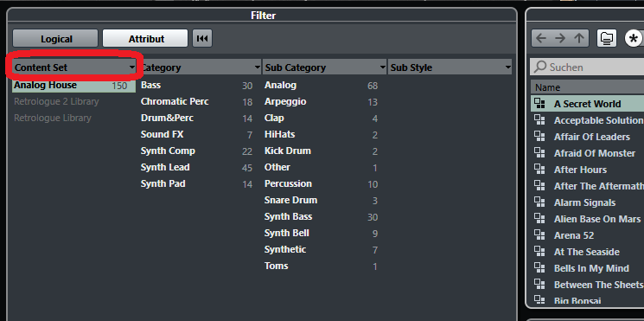This screenshot has width=644, height=321.
Task: Open the Sub Category column dropdown arrow
Action: point(382,67)
